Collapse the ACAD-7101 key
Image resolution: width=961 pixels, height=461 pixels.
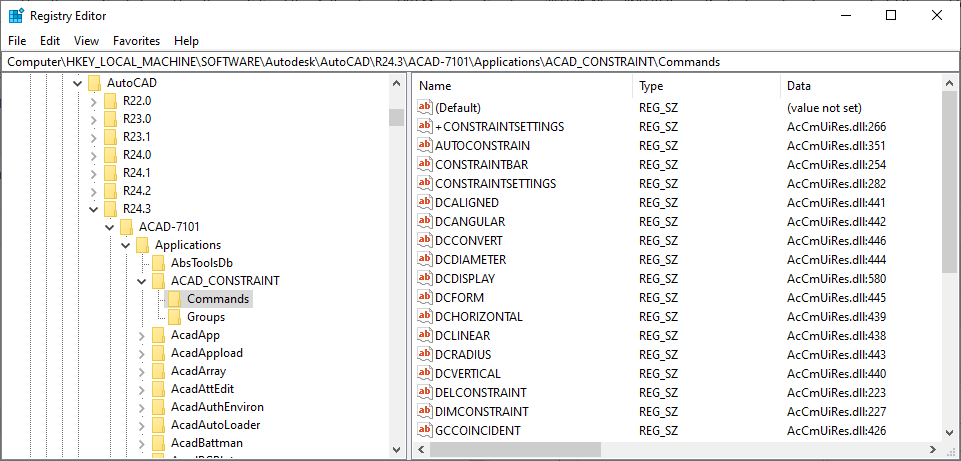click(x=110, y=227)
